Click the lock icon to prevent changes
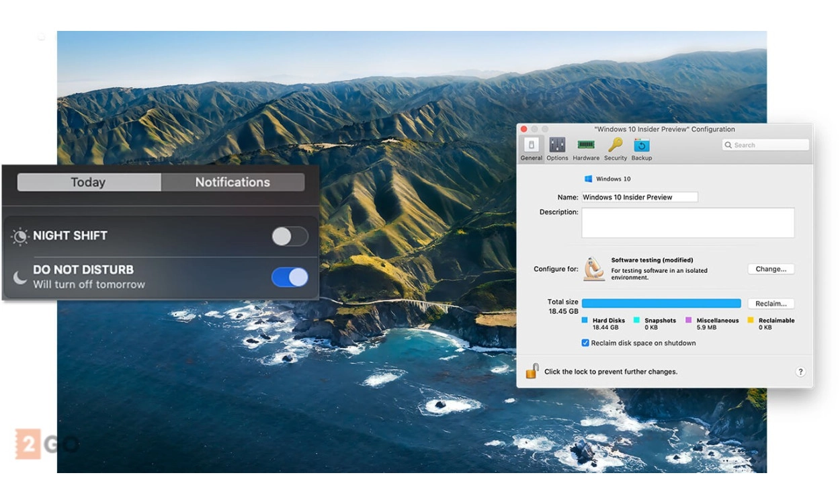This screenshot has height=504, width=840. 532,371
